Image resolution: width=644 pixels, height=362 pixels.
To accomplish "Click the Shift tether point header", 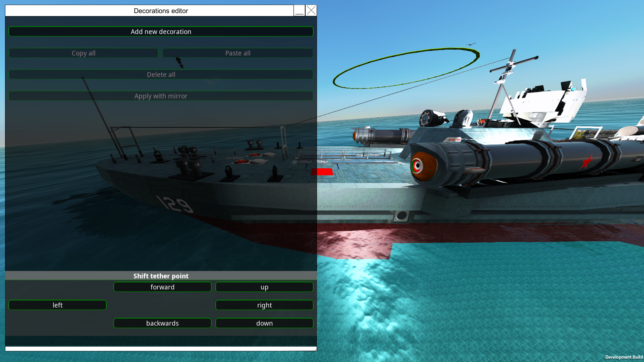I will click(x=161, y=276).
